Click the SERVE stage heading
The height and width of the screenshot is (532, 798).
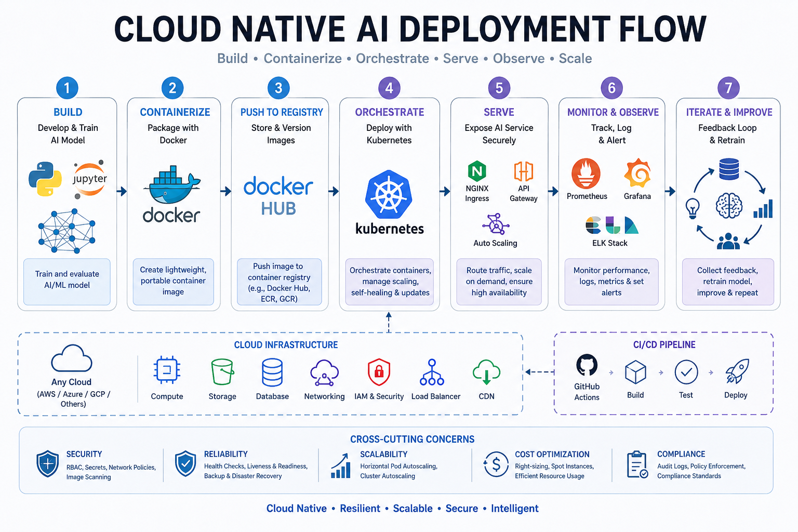click(499, 112)
